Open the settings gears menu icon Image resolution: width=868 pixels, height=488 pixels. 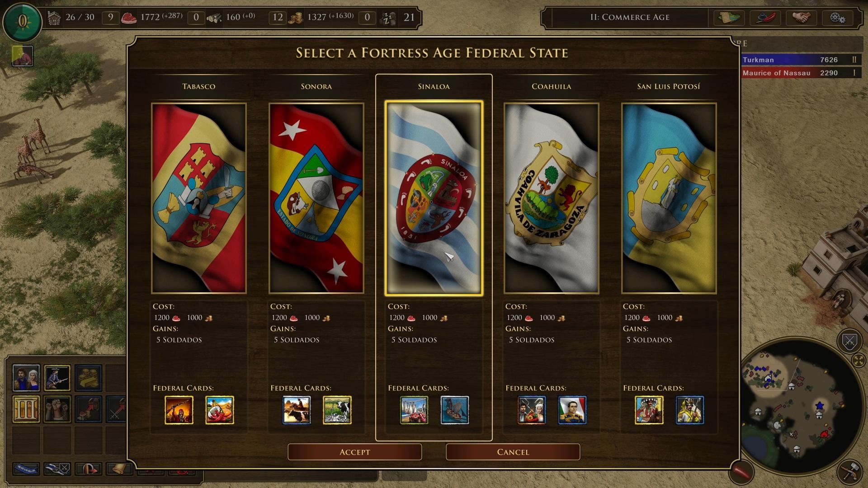coord(838,18)
